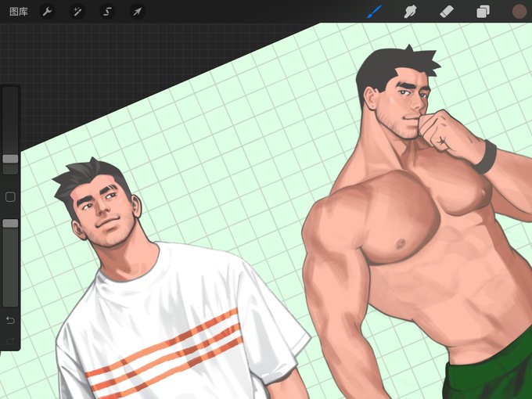Image resolution: width=532 pixels, height=399 pixels.
Task: Undo the last stroke
Action: pos(10,320)
